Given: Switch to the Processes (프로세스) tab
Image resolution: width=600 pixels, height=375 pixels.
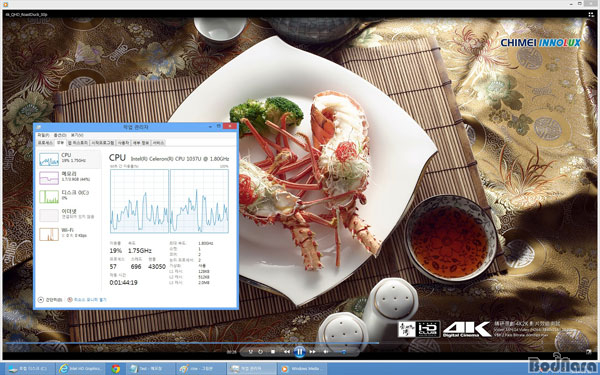Looking at the screenshot, I should click(x=45, y=143).
